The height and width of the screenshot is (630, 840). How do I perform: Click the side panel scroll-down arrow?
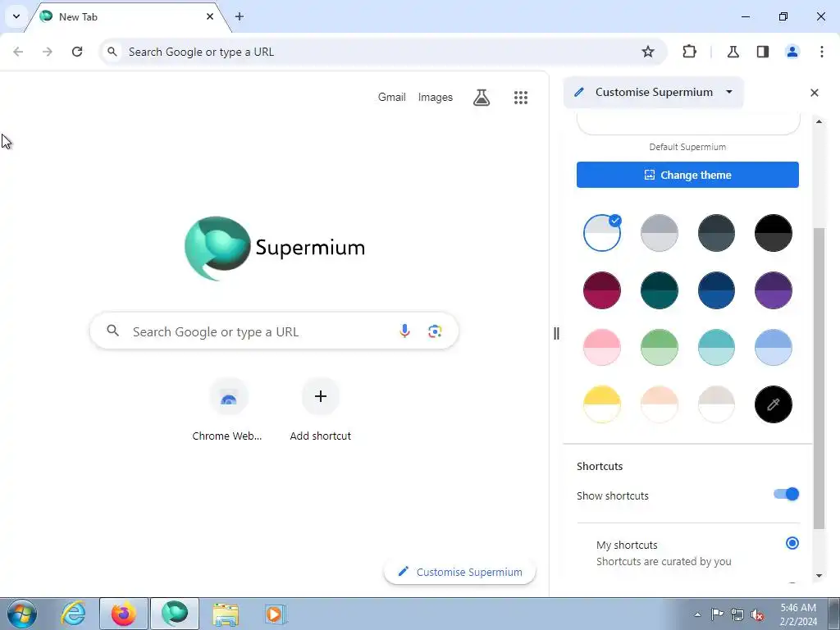pyautogui.click(x=819, y=576)
